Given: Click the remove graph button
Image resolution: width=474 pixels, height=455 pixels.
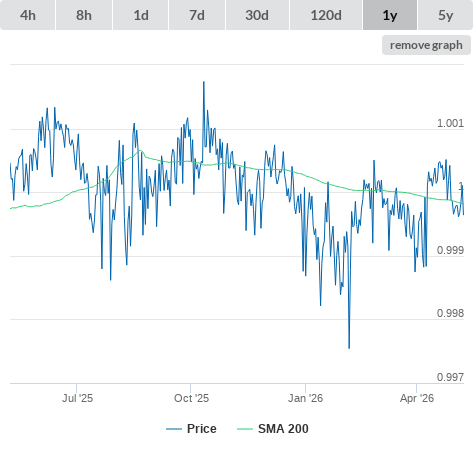Looking at the screenshot, I should coord(426,45).
